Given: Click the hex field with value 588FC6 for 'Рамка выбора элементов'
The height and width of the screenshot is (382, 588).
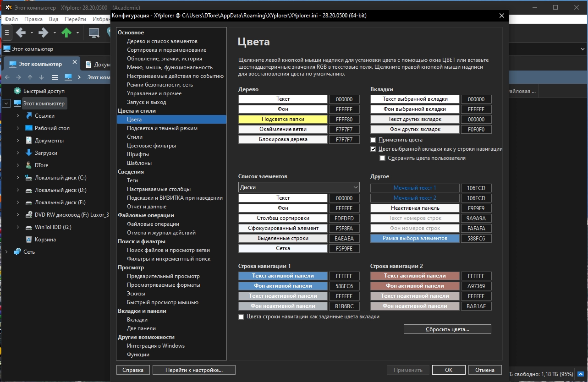Looking at the screenshot, I should (x=476, y=238).
